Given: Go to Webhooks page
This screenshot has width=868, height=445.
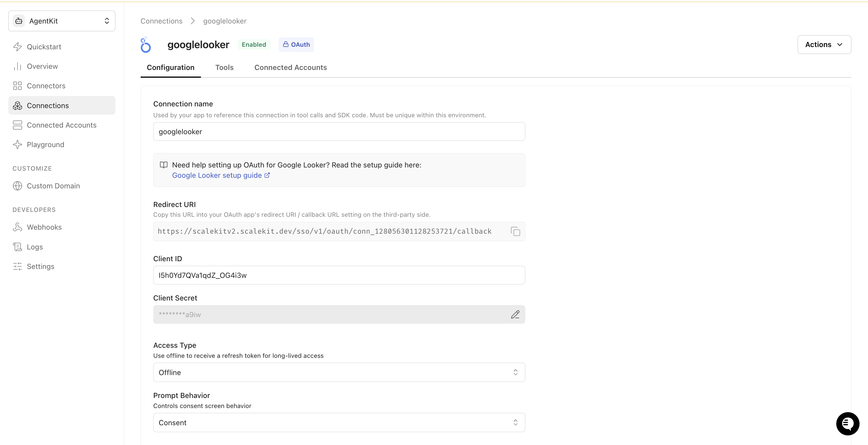Looking at the screenshot, I should coord(62,227).
